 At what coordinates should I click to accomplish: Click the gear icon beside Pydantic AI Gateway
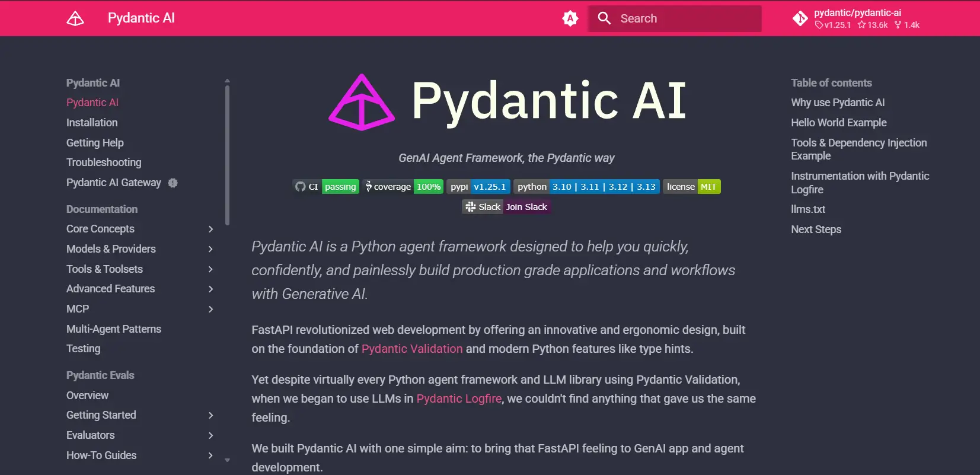pos(173,183)
